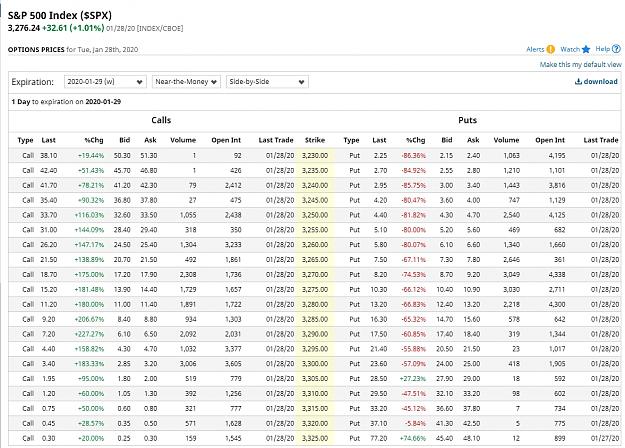The image size is (625, 448).
Task: Click the 3,230.00 strike cell
Action: pyautogui.click(x=315, y=156)
